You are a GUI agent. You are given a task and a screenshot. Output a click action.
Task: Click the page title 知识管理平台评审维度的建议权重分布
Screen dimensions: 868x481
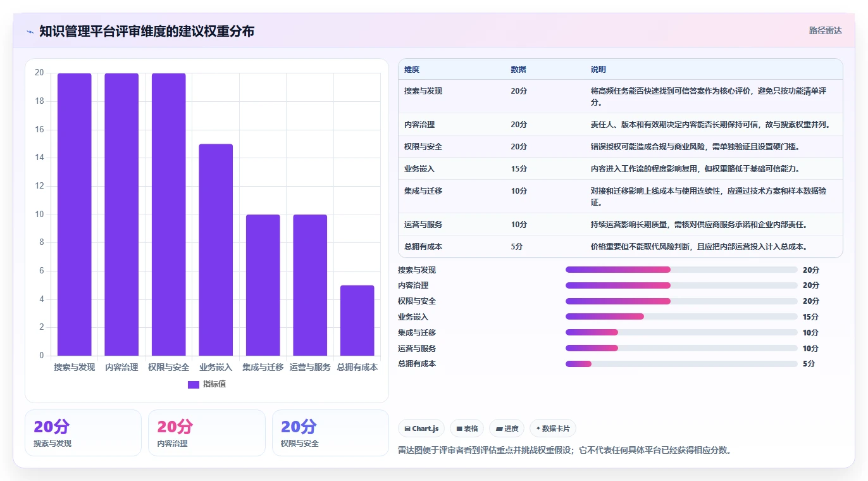pos(147,31)
